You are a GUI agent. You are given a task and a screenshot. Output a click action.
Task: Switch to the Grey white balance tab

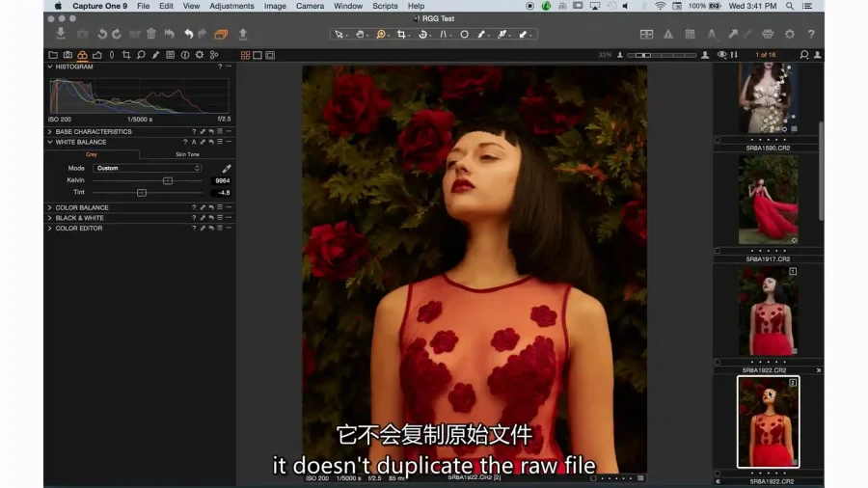click(92, 154)
